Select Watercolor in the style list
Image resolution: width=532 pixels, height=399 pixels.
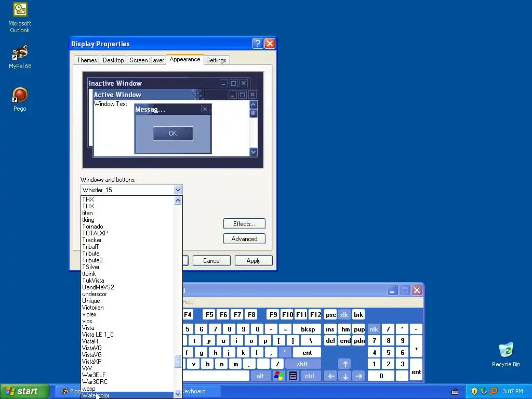127,395
